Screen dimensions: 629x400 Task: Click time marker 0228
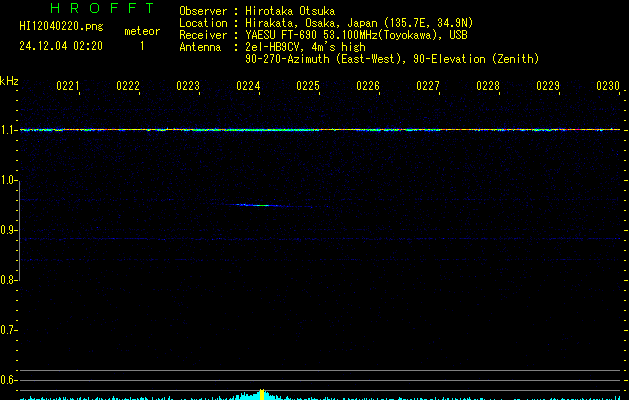(x=487, y=86)
